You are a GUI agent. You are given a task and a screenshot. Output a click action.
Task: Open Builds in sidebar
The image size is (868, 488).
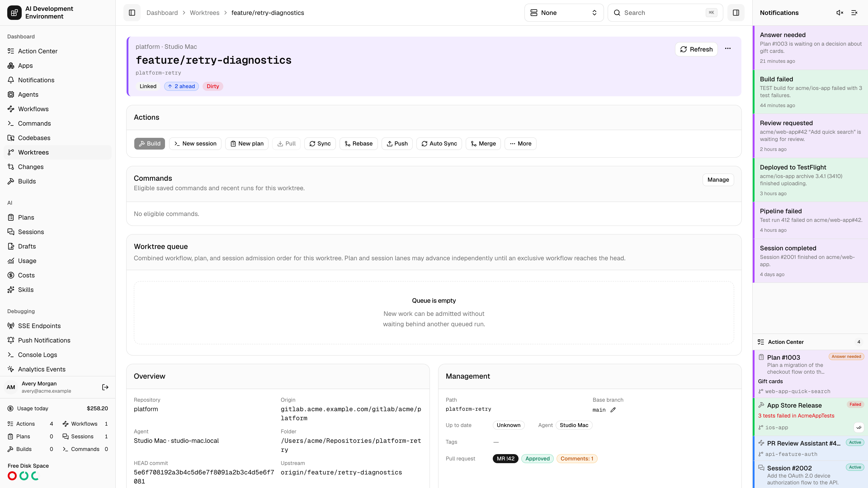coord(58,181)
